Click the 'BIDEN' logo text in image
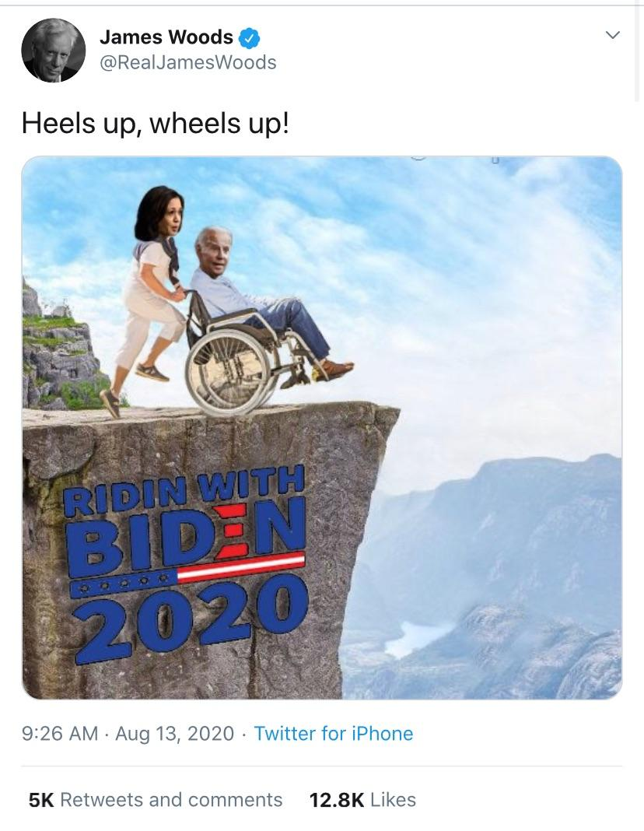This screenshot has width=644, height=831. coord(187,537)
